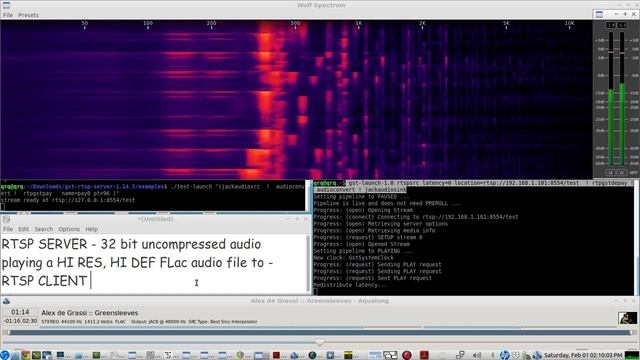The image size is (640, 360).
Task: Open the blue start menu icon on the taskbar
Action: coord(5,355)
